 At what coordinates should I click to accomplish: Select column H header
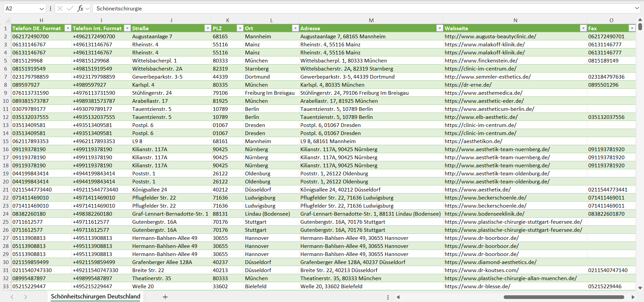(41, 20)
